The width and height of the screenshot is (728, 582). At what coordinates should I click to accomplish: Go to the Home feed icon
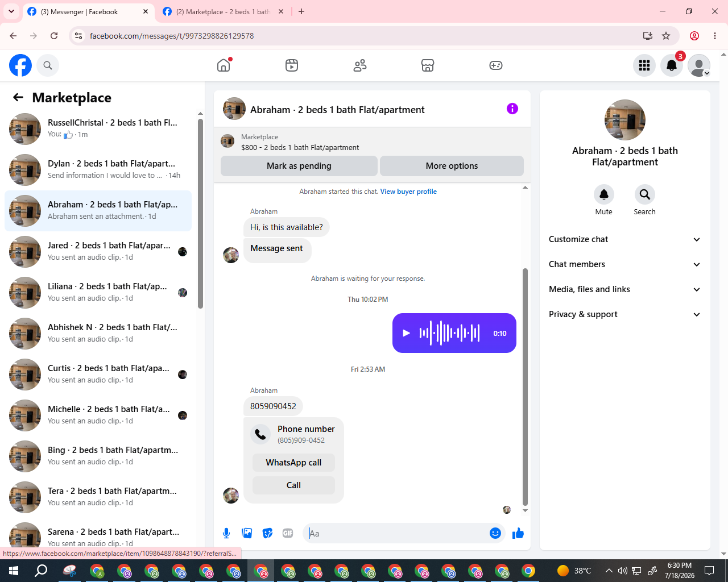click(224, 65)
